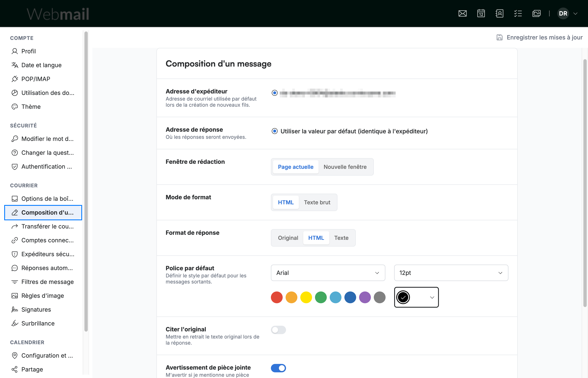Click the Profil person icon

click(x=15, y=51)
